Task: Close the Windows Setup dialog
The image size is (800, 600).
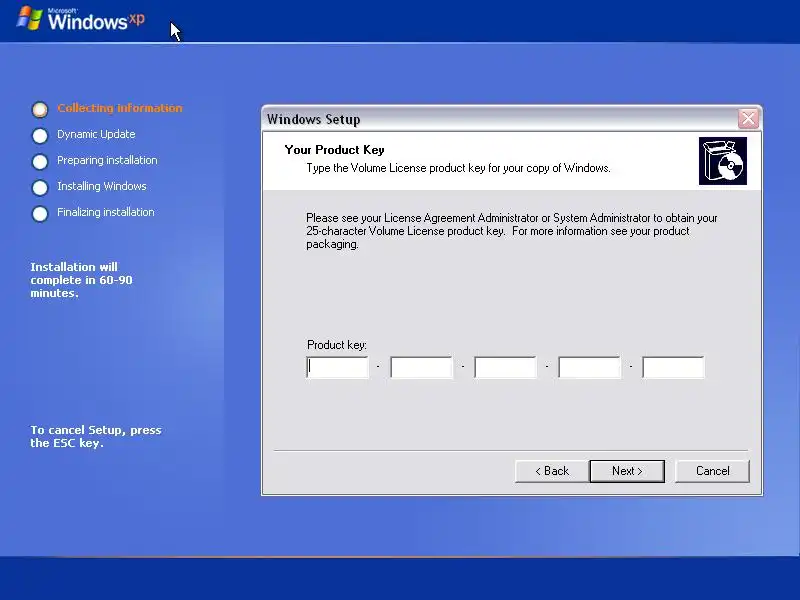Action: click(x=748, y=119)
